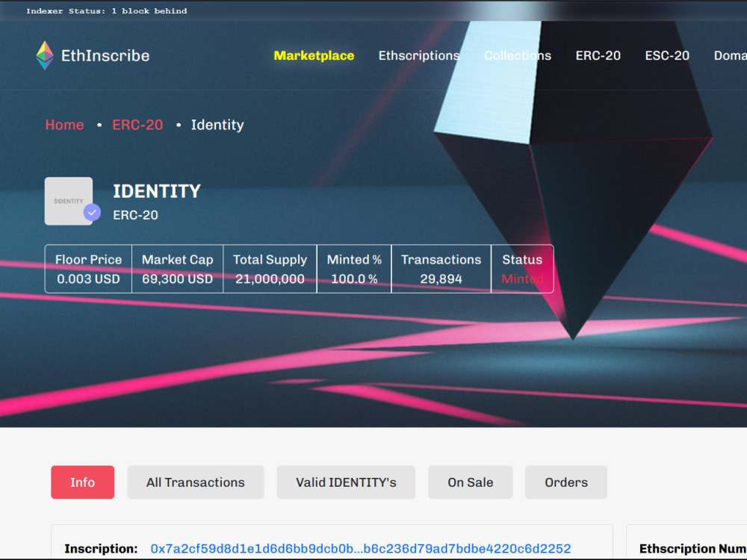This screenshot has height=560, width=747.
Task: Open the ERC-20 nav menu item
Action: click(598, 56)
